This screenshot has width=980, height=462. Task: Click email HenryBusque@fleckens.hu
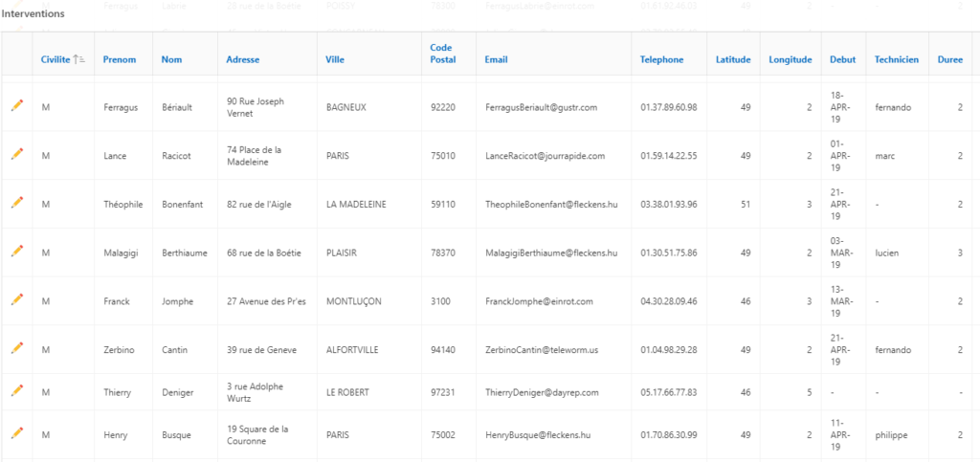538,435
